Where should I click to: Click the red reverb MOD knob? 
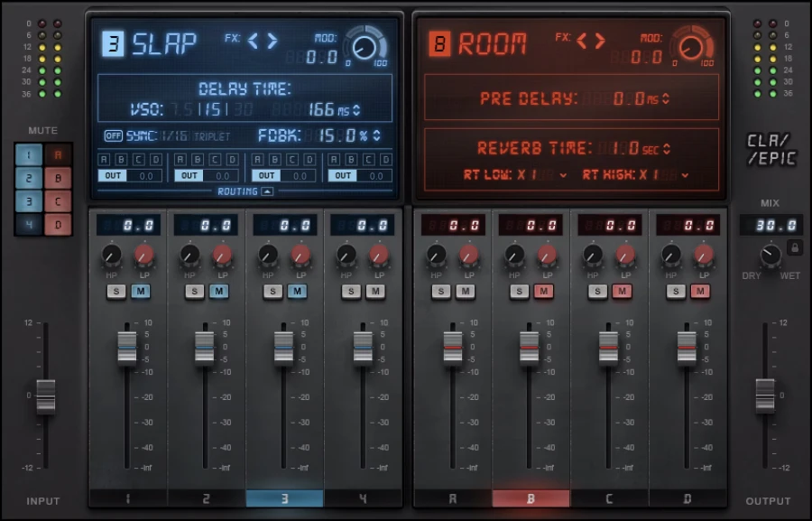pyautogui.click(x=691, y=48)
